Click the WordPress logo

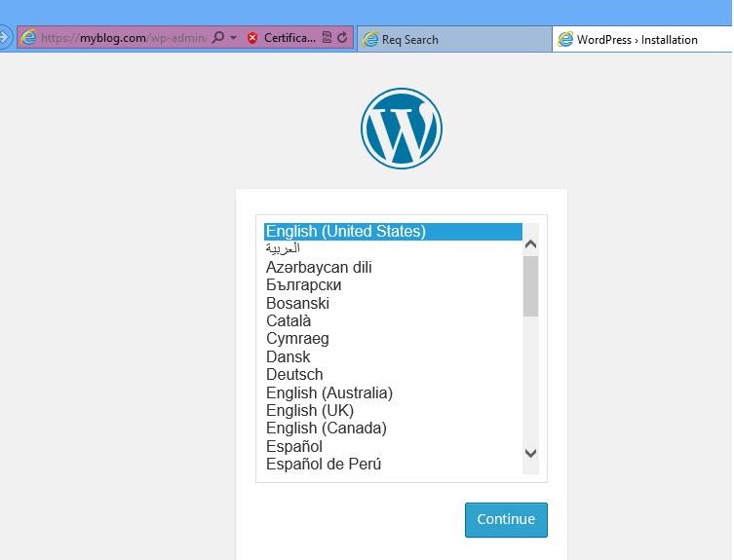click(x=402, y=129)
